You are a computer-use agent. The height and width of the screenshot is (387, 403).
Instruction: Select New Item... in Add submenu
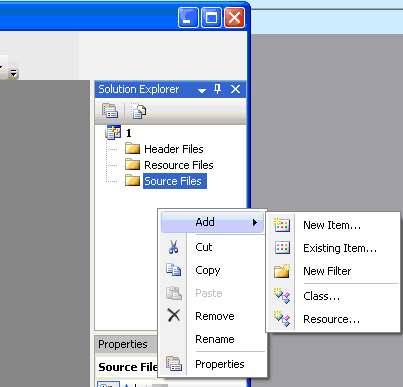tap(332, 225)
